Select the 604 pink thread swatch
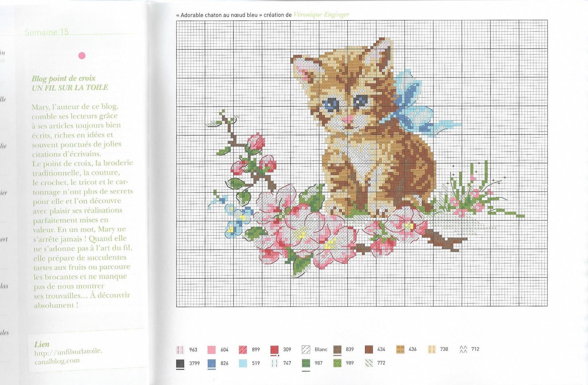The image size is (588, 385). [212, 350]
